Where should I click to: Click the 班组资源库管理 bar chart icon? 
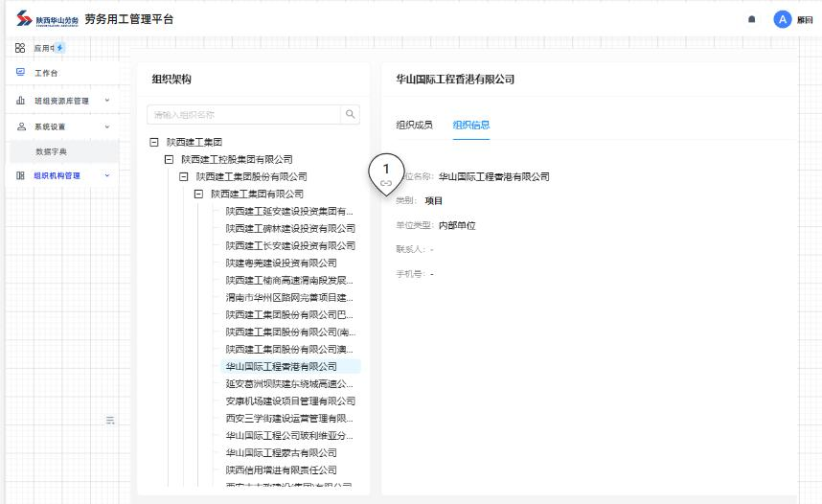20,101
